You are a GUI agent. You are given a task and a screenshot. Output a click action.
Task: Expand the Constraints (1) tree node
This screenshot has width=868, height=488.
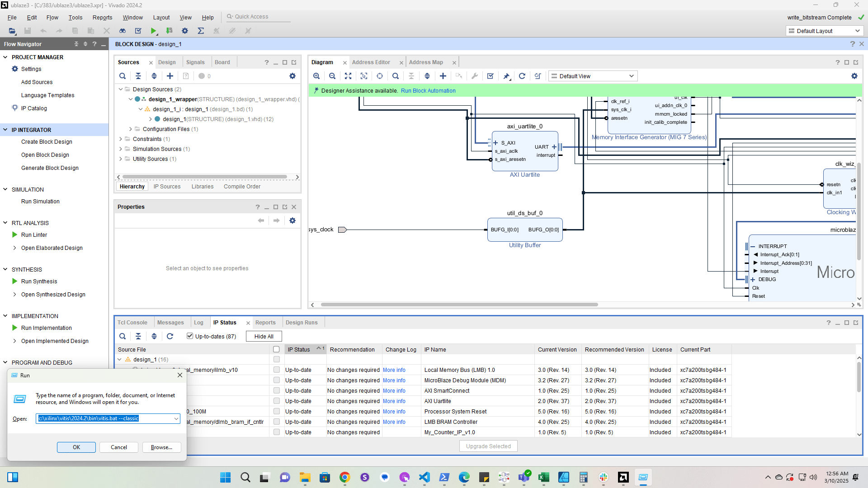click(x=121, y=139)
